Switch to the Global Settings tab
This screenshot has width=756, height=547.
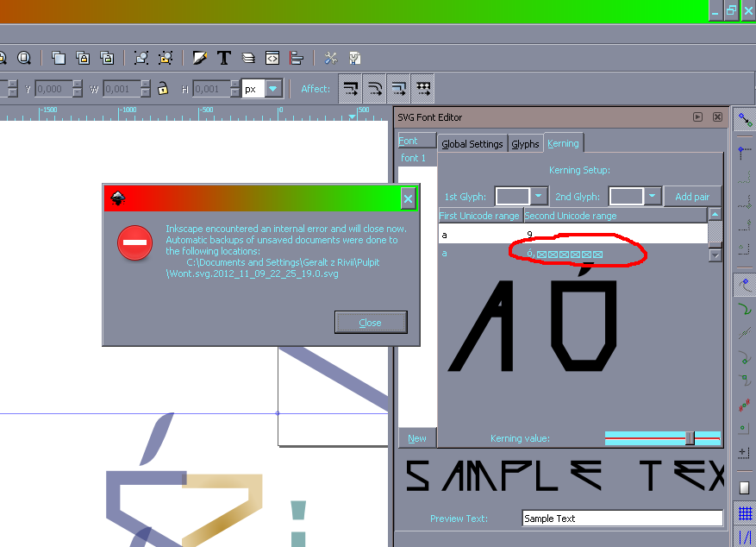pyautogui.click(x=472, y=144)
